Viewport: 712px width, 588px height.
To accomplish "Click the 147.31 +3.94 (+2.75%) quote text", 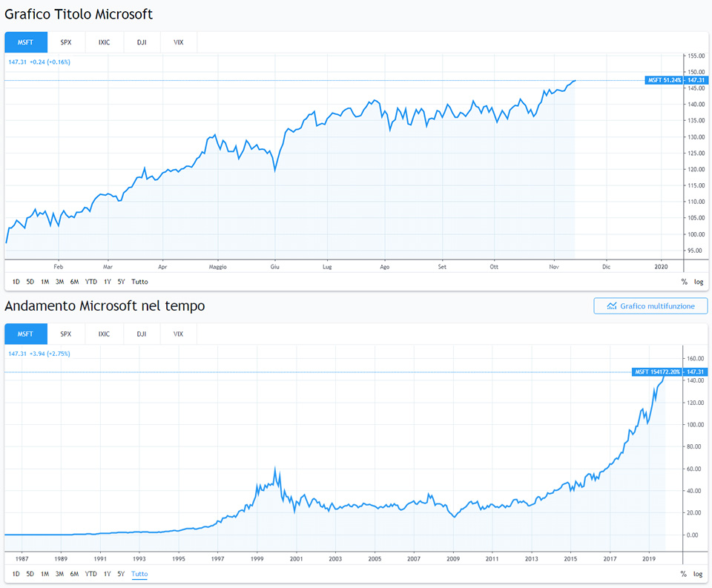I will point(39,354).
